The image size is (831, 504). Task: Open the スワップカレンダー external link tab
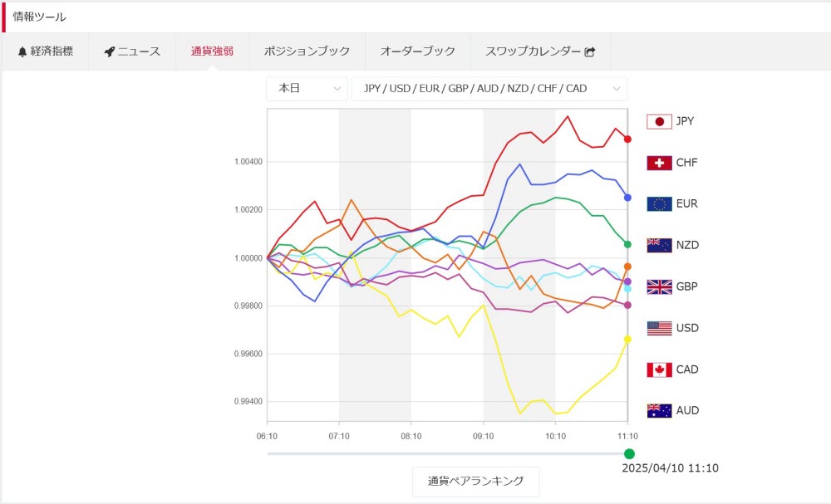(x=540, y=51)
